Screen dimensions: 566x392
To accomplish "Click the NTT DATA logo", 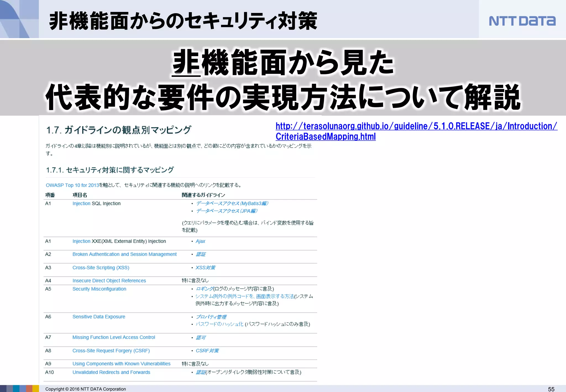I will [522, 21].
